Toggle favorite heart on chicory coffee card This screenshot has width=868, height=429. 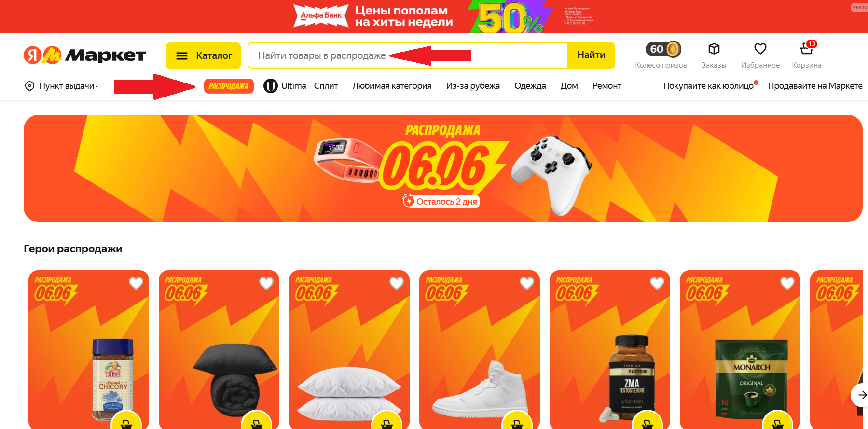pos(136,283)
